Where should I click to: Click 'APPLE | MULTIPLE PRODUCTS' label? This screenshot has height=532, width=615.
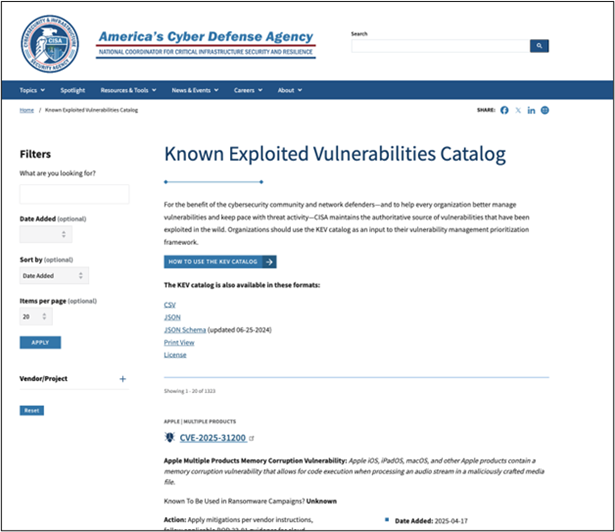pos(200,422)
